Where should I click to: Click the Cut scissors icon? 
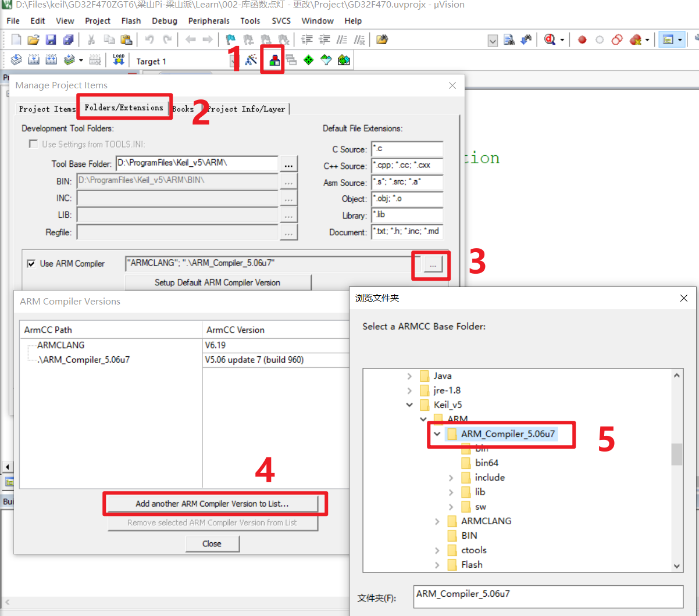coord(91,40)
